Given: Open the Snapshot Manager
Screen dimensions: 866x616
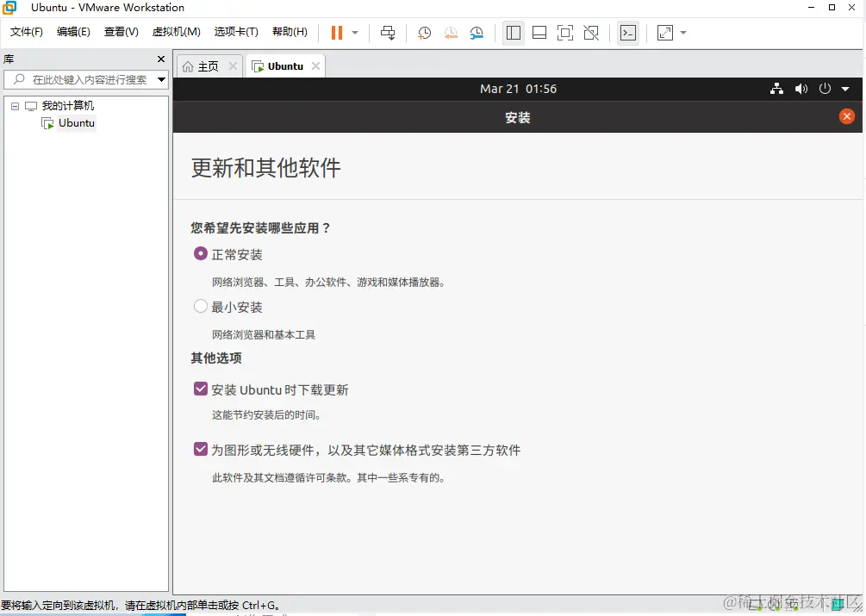Looking at the screenshot, I should (476, 33).
